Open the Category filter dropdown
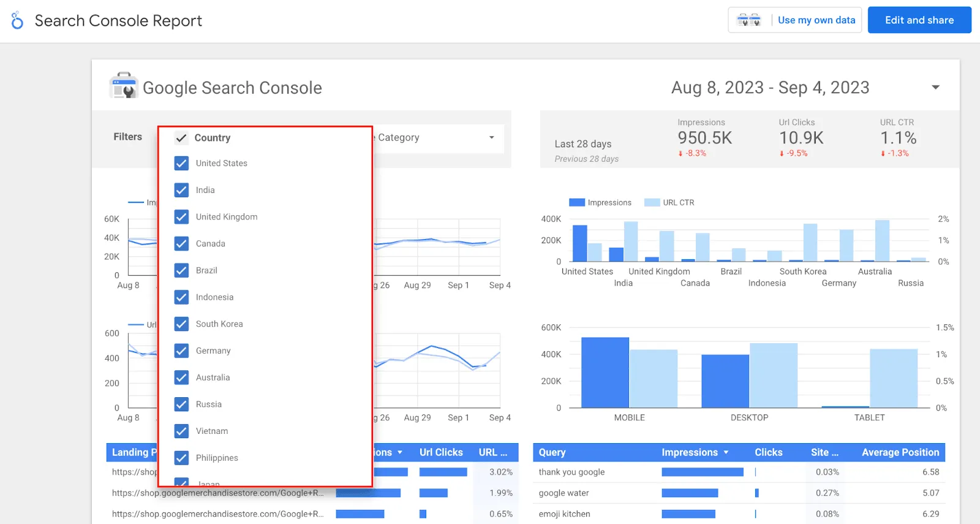 (x=438, y=138)
